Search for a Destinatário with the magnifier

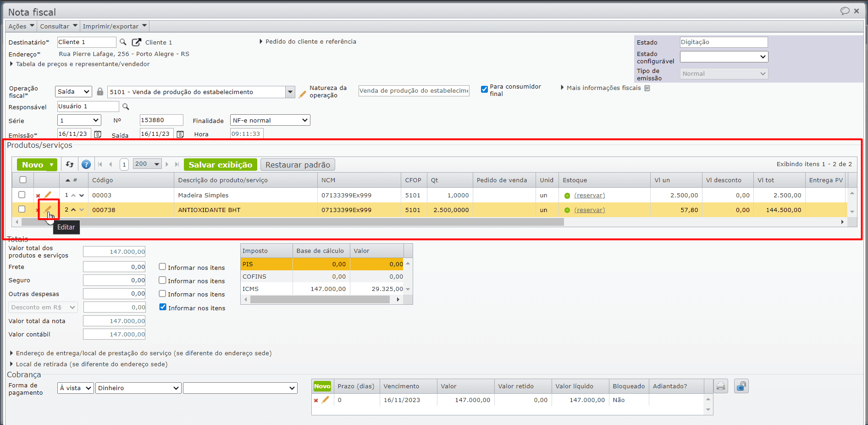(123, 42)
